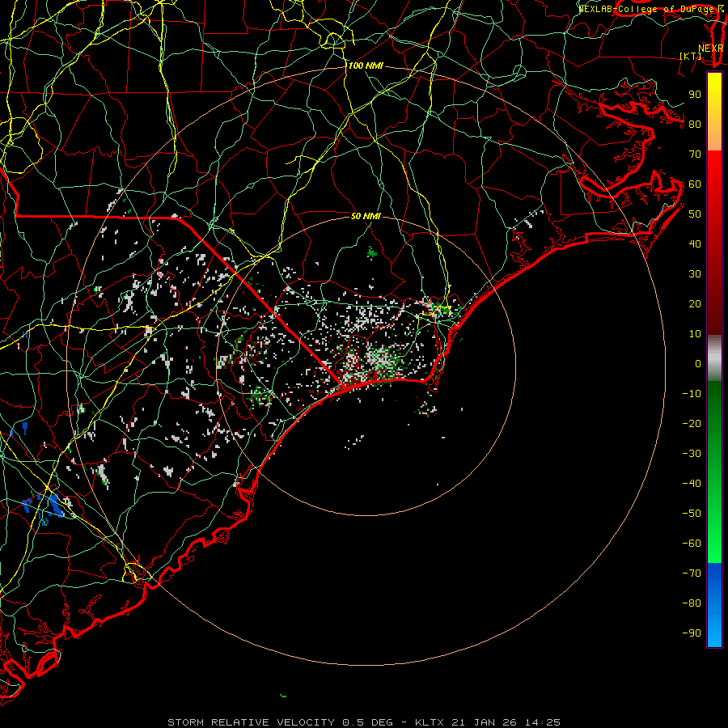Click the "KLTX" radar site identifier
728x728 pixels.
coord(430,722)
